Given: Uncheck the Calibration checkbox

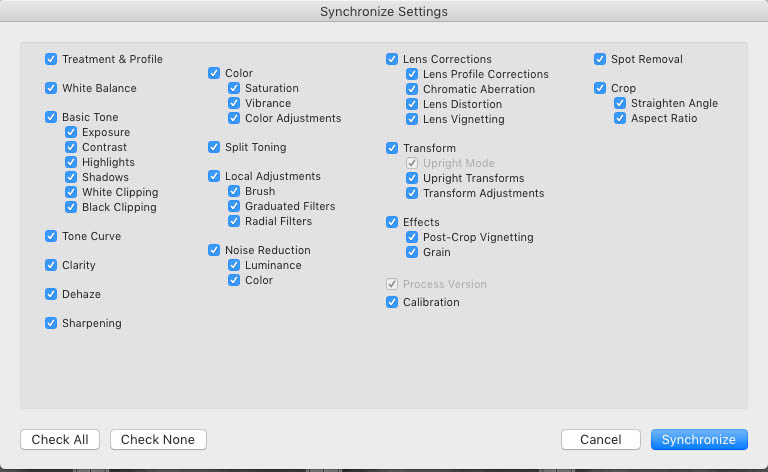Looking at the screenshot, I should point(392,302).
